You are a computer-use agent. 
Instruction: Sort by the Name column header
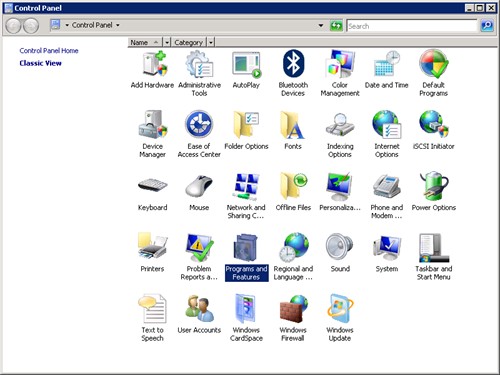click(145, 42)
